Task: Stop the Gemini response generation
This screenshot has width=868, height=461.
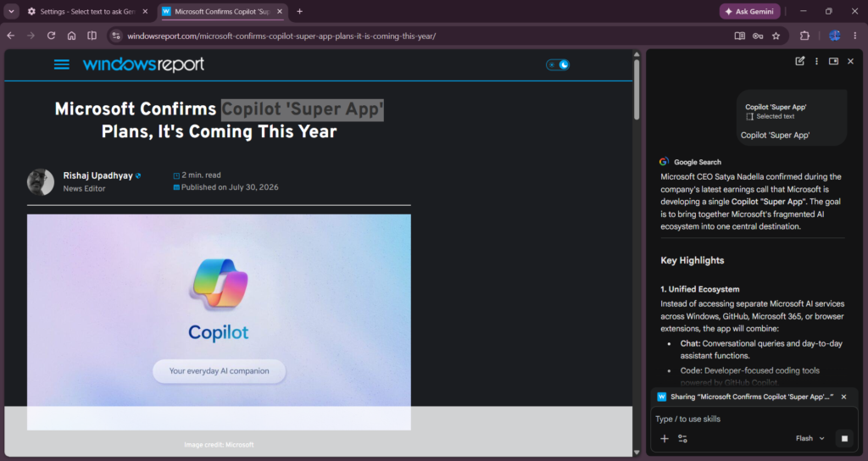Action: tap(844, 438)
